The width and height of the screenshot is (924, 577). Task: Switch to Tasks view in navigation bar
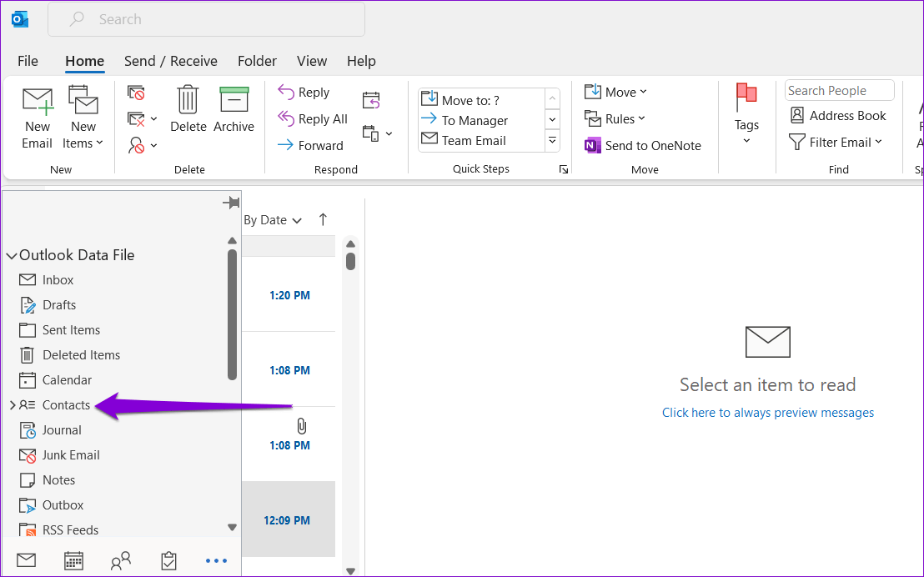pos(168,560)
